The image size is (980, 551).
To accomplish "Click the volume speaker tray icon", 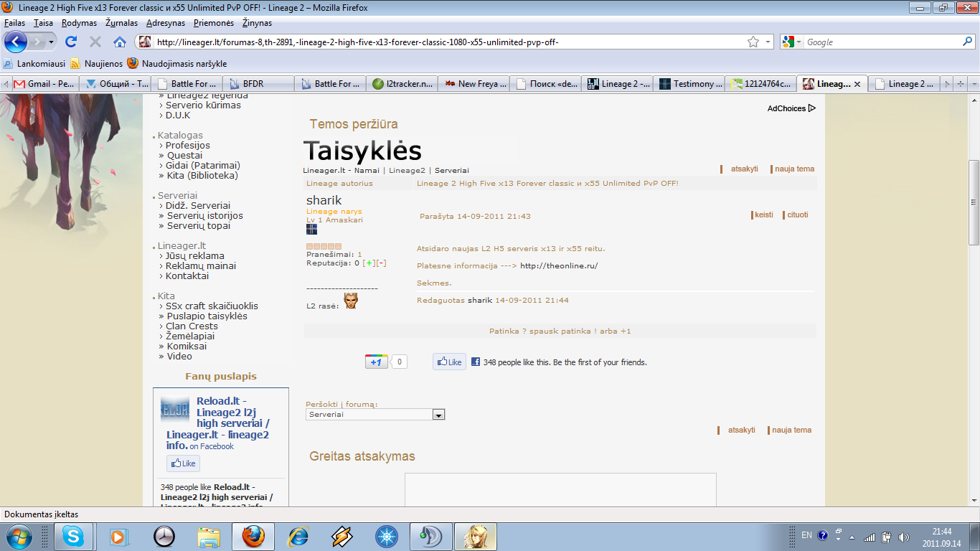I will [904, 537].
